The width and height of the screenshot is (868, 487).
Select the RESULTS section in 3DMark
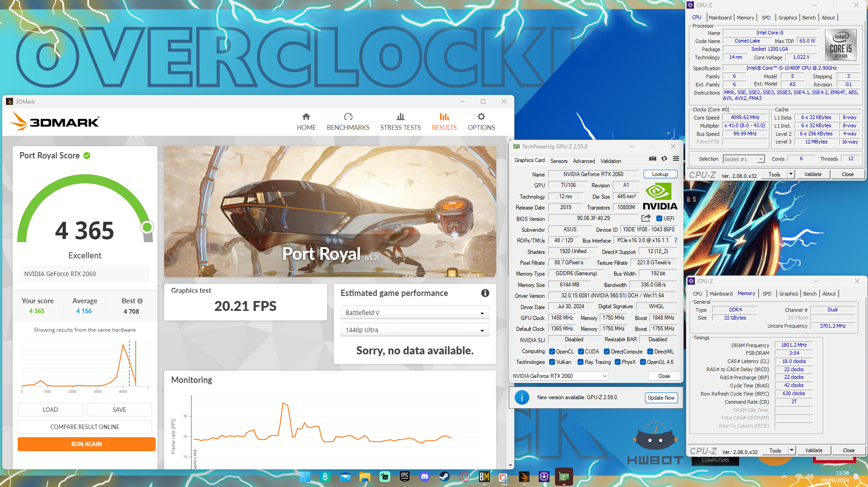click(444, 122)
